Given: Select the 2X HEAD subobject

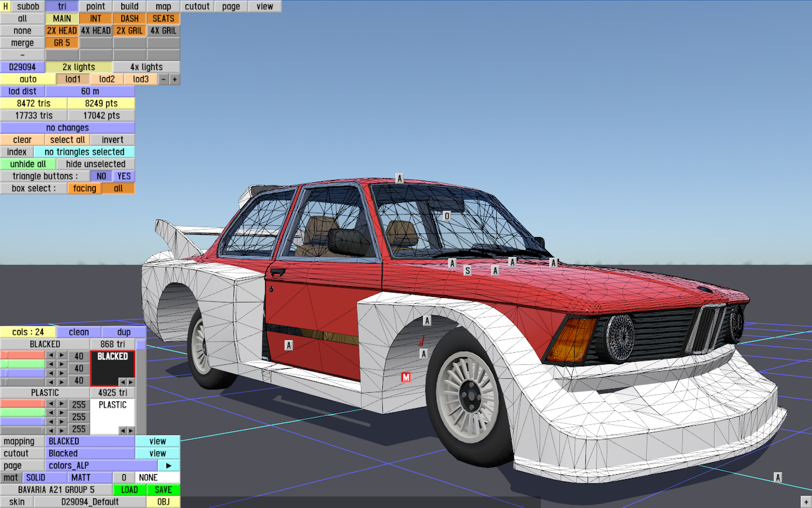Looking at the screenshot, I should click(62, 30).
